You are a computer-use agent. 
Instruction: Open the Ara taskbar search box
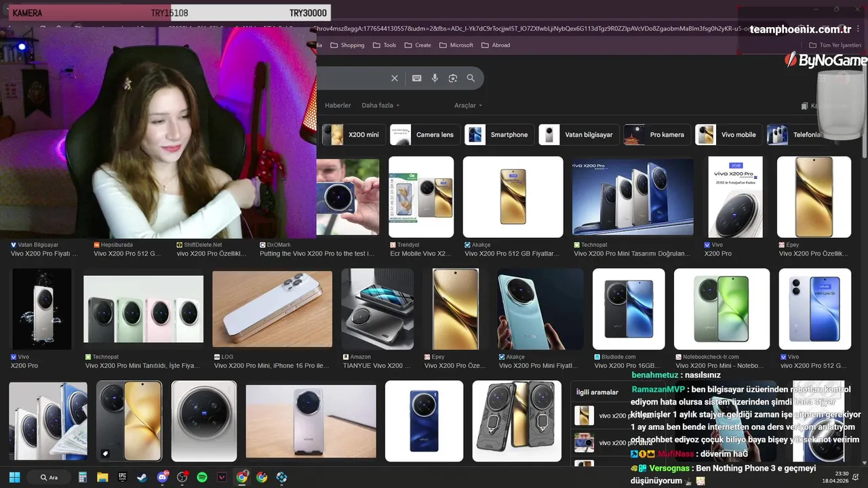[50, 477]
